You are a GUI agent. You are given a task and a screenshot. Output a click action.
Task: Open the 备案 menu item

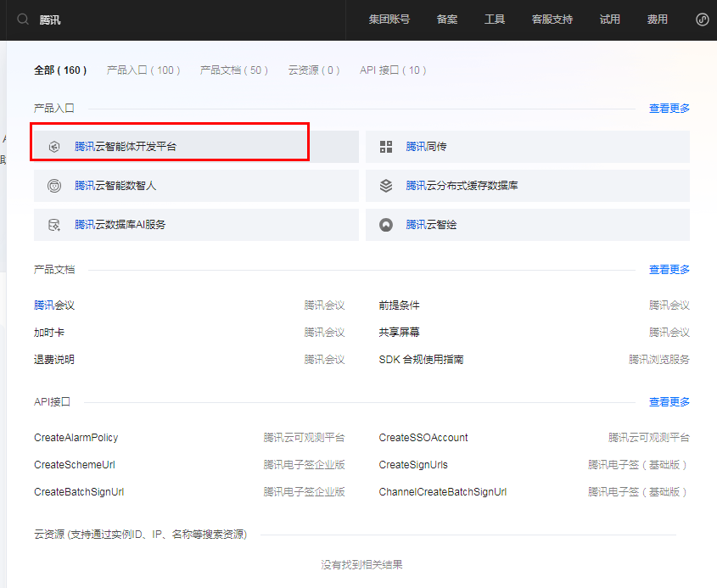coord(447,20)
